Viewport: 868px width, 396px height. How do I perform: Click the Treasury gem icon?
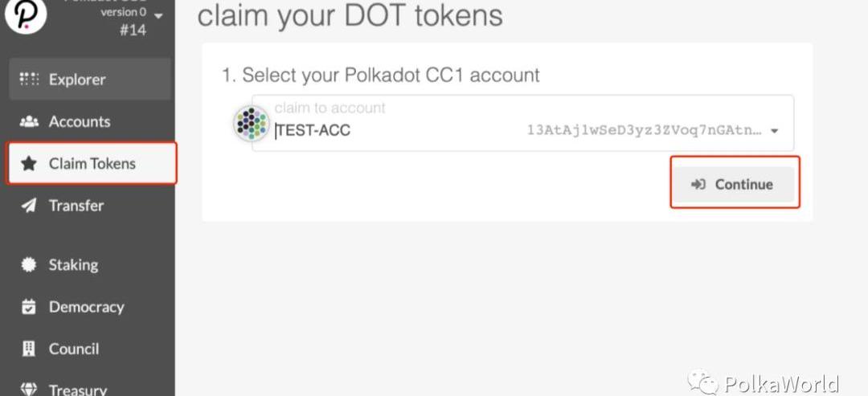coord(29,389)
